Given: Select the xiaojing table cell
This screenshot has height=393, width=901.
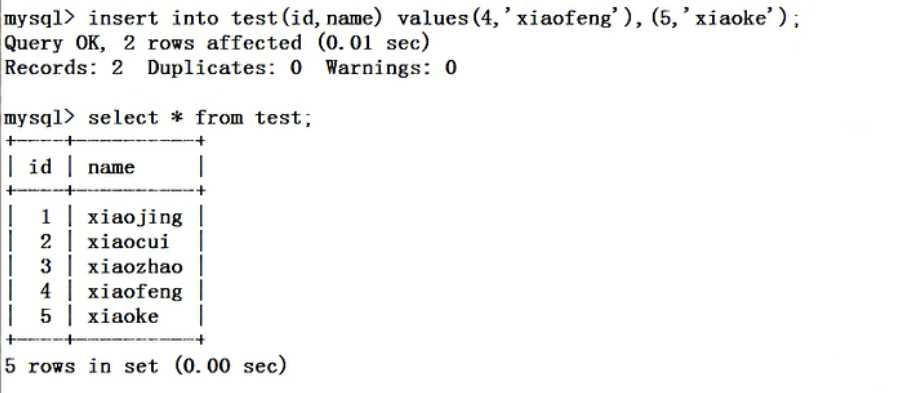Looking at the screenshot, I should coord(135,217).
